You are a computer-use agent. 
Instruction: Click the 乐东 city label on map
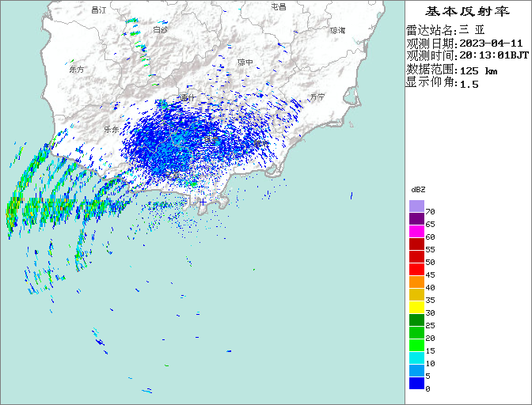pyautogui.click(x=112, y=130)
